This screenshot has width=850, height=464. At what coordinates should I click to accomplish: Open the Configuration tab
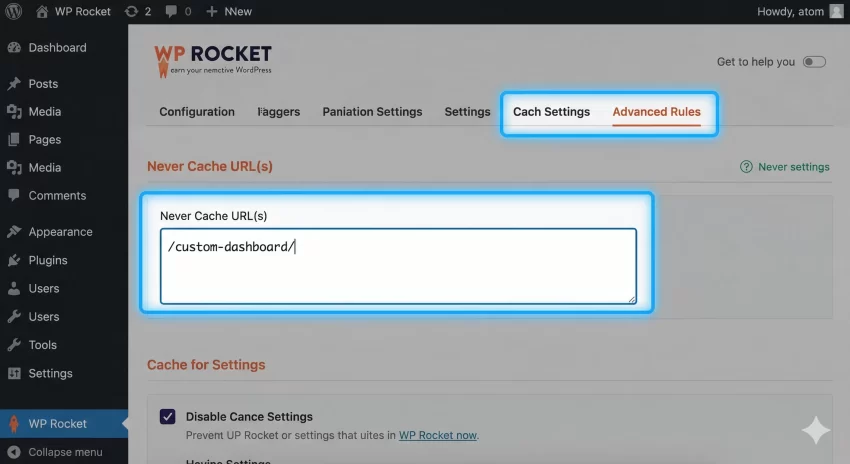coord(197,112)
